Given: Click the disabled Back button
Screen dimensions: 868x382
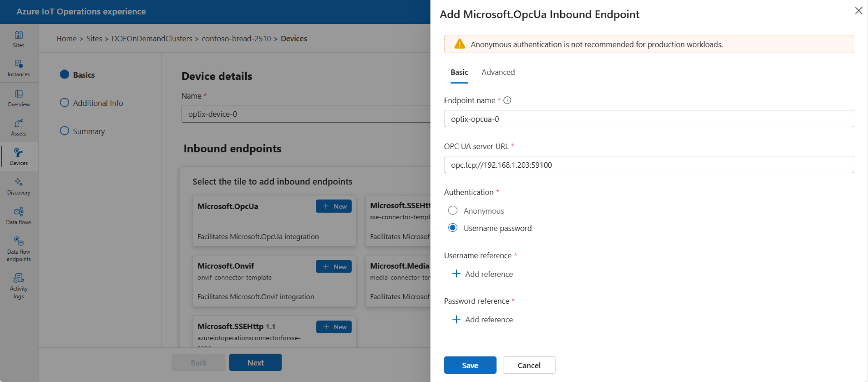Looking at the screenshot, I should [x=199, y=362].
